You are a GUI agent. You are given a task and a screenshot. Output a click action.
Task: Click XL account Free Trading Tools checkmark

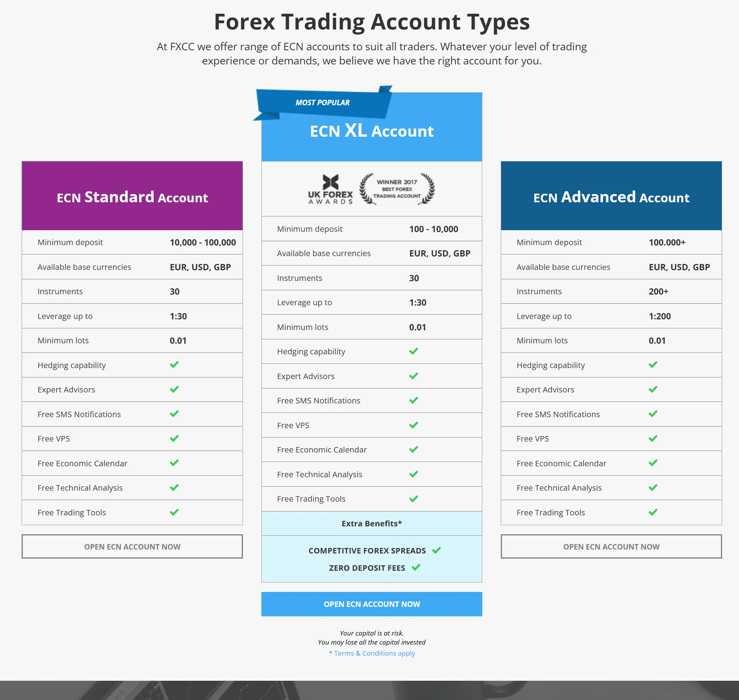point(414,499)
